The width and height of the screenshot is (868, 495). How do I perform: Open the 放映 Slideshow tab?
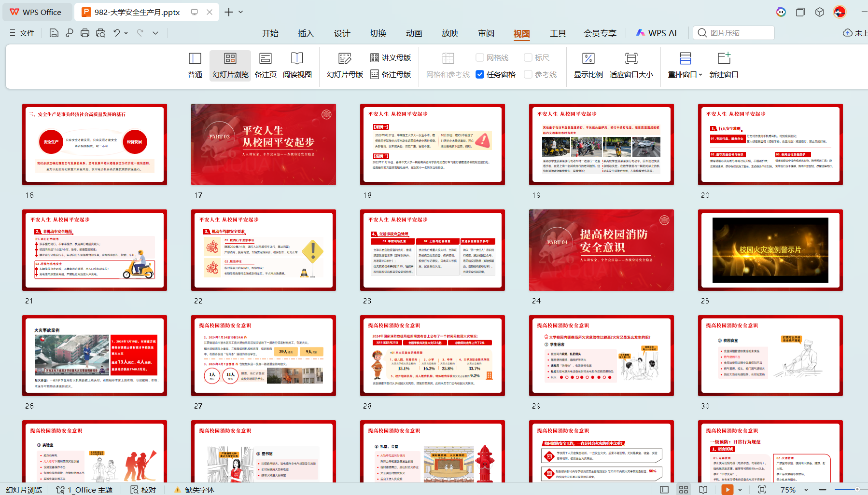(x=450, y=33)
